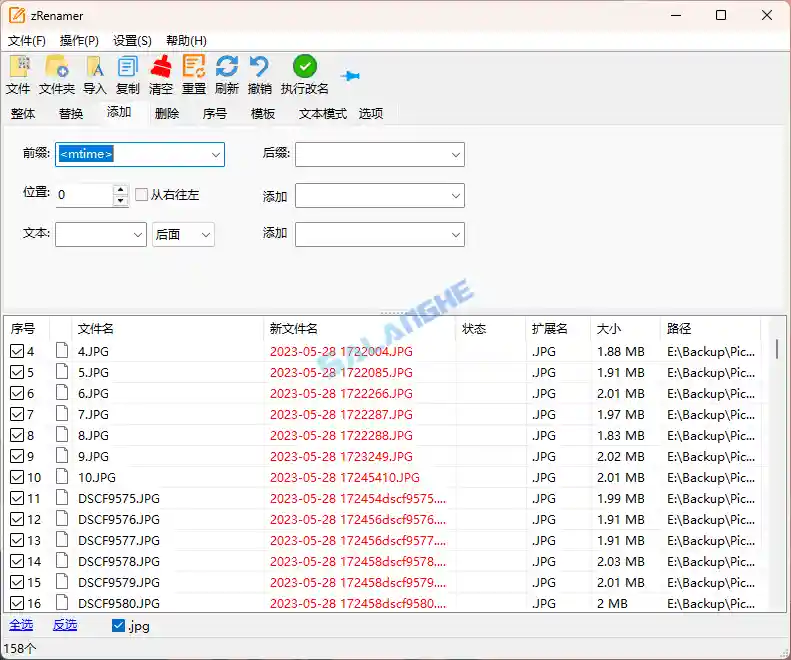791x660 pixels.
Task: Click new name 2023-05-28 1722004.JPG
Action: pyautogui.click(x=341, y=351)
